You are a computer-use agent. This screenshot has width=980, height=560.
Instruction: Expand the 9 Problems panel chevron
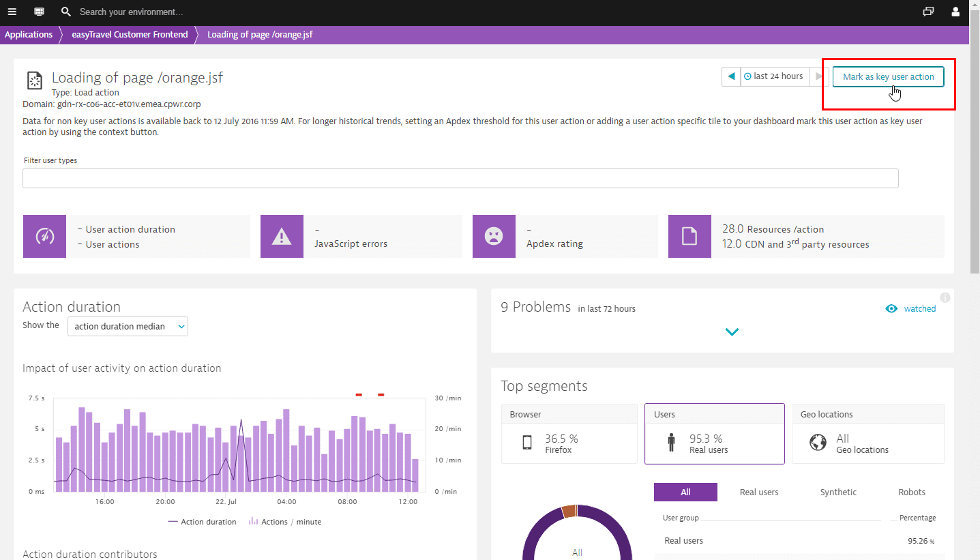[732, 332]
